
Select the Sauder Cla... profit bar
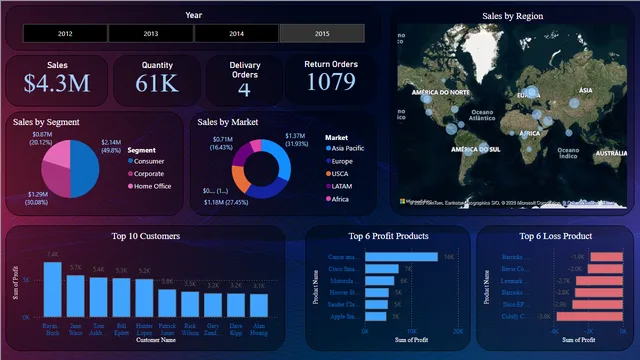pyautogui.click(x=376, y=304)
